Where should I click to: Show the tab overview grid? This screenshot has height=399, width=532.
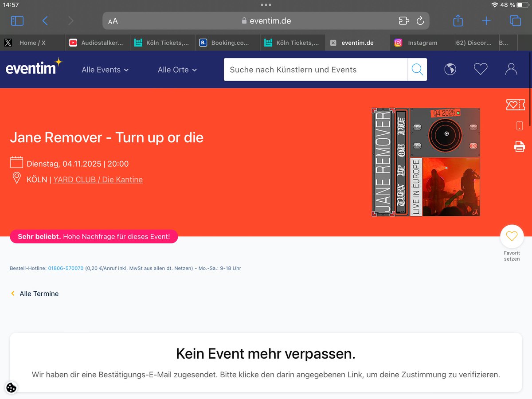(x=515, y=21)
